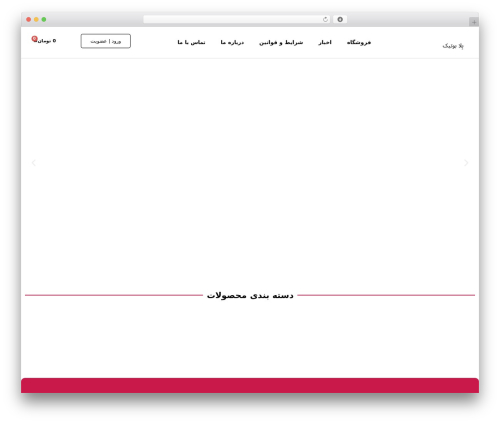
Task: Minimize window with yellow traffic light
Action: (36, 20)
